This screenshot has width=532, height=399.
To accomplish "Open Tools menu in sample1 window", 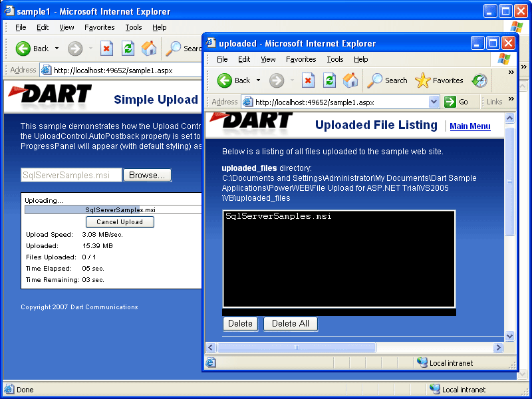I will [x=134, y=27].
